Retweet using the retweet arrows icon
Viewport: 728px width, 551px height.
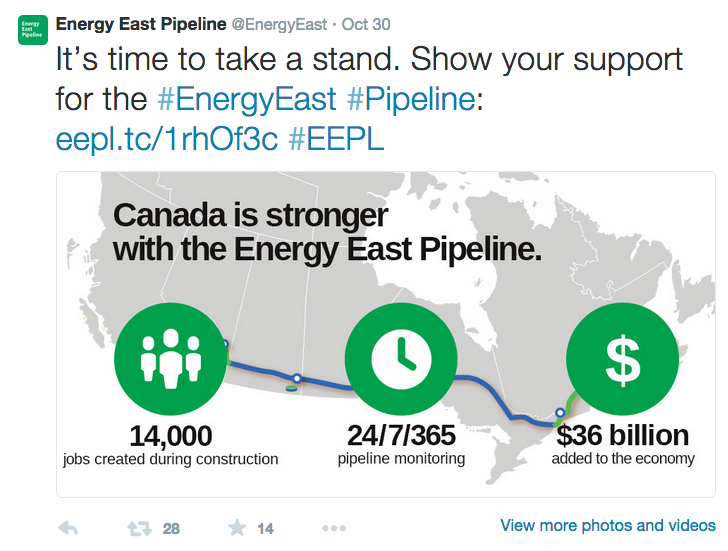pyautogui.click(x=139, y=528)
